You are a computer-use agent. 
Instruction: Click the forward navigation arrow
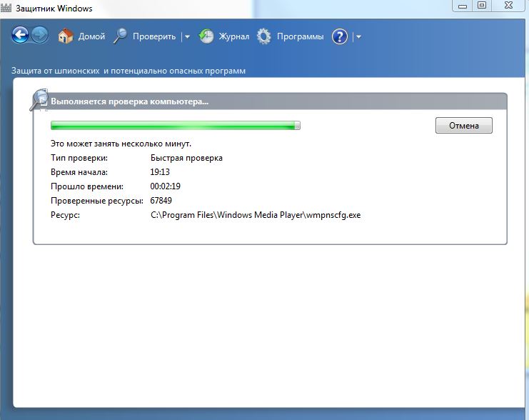[40, 35]
